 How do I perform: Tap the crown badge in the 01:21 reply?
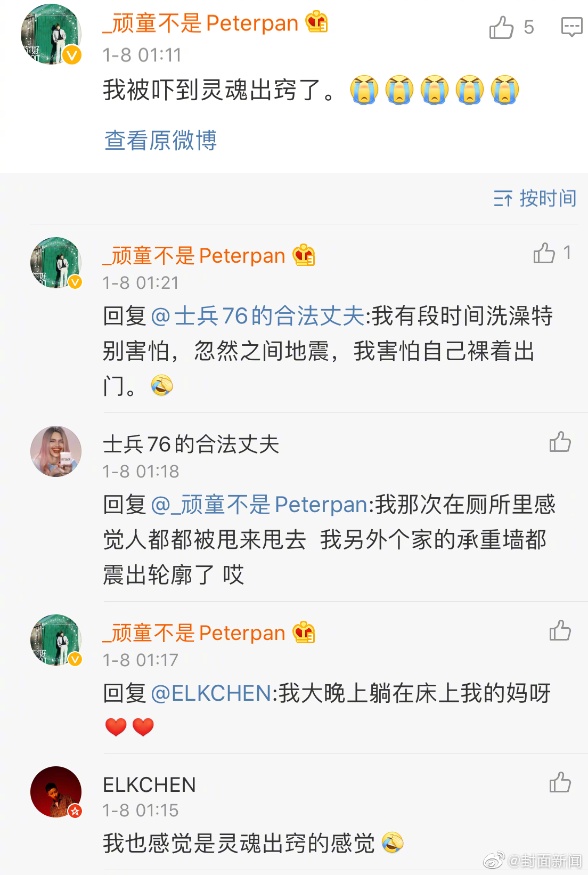pos(304,255)
